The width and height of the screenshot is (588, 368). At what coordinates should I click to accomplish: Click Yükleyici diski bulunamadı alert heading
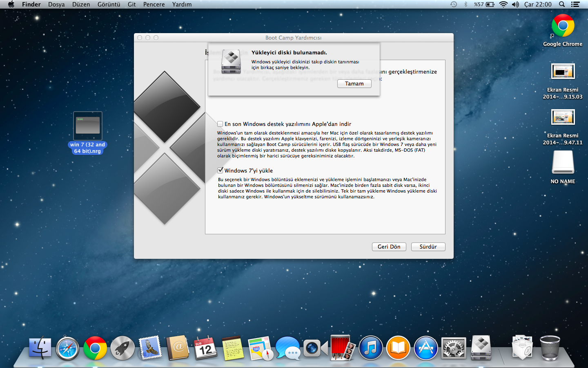(289, 52)
